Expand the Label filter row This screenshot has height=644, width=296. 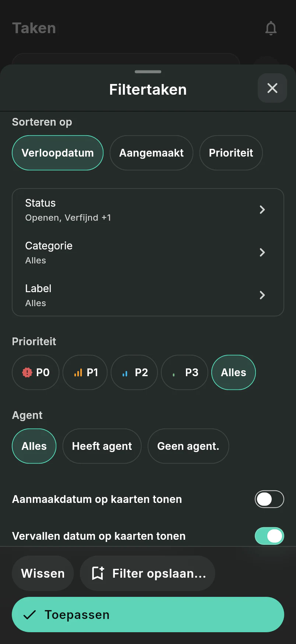pyautogui.click(x=148, y=295)
